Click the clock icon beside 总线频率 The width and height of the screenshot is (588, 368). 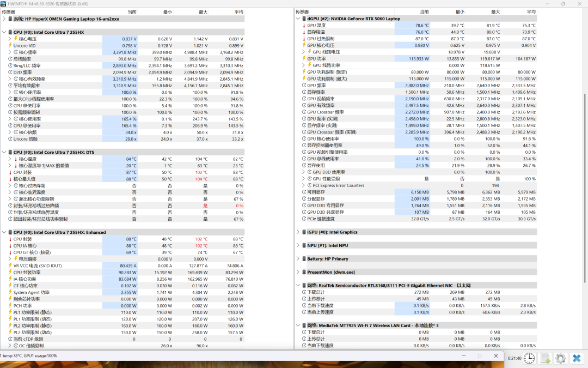coord(10,59)
